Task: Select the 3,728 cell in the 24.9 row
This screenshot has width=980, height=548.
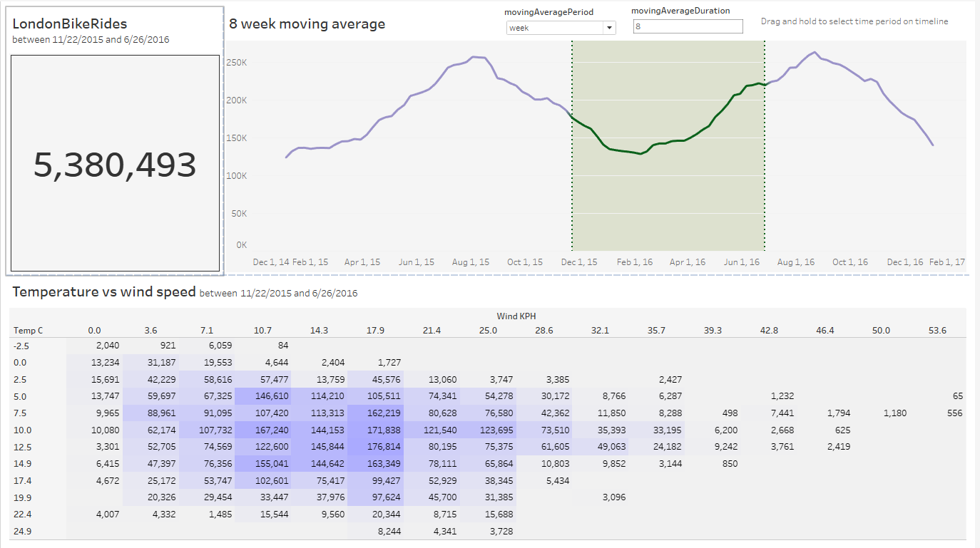Action: [x=487, y=532]
